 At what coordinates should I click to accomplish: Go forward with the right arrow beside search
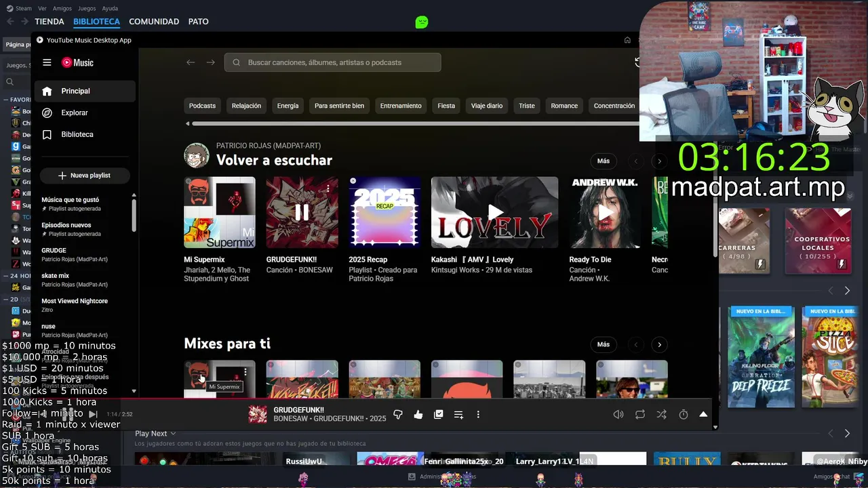coord(211,62)
